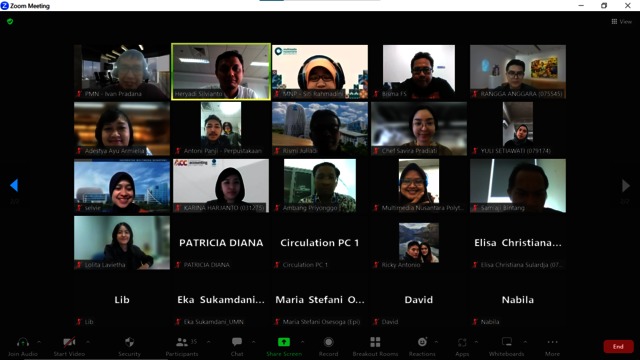Select Chef Savira Pradiati video tile

point(419,129)
